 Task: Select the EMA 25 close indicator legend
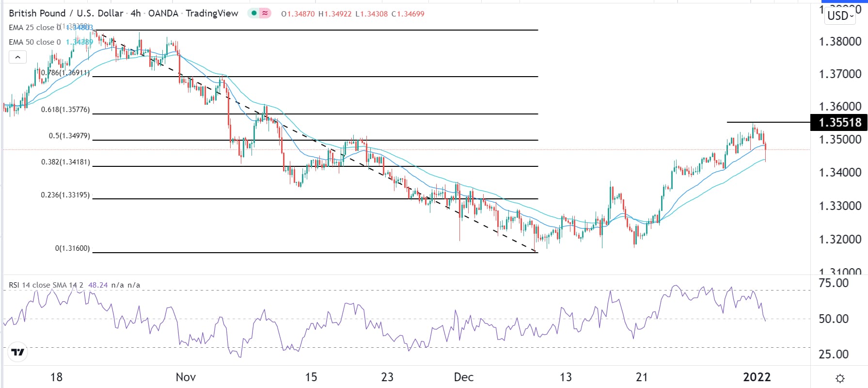point(34,28)
